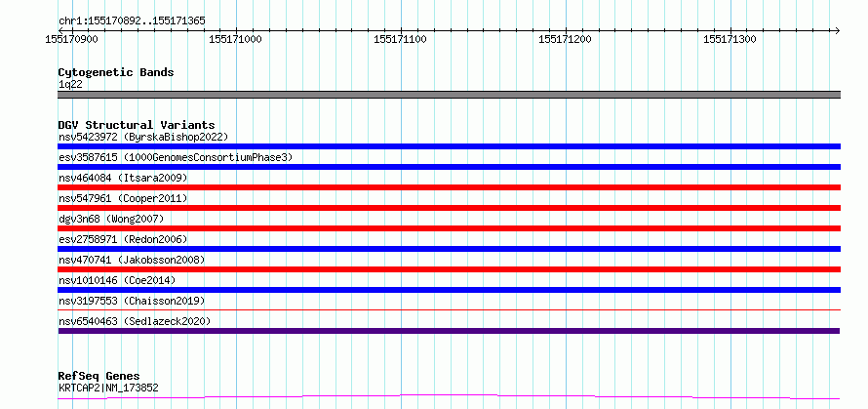Open variant label esv3587615 (1000GenomesConsortiumPhase3)
868x409 pixels.
click(176, 157)
